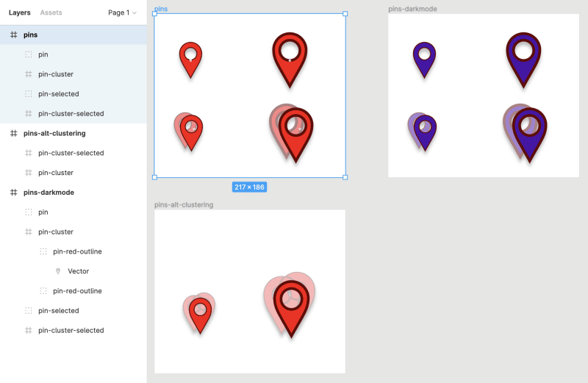Click the small purple pin in pins-darkmode

click(424, 60)
